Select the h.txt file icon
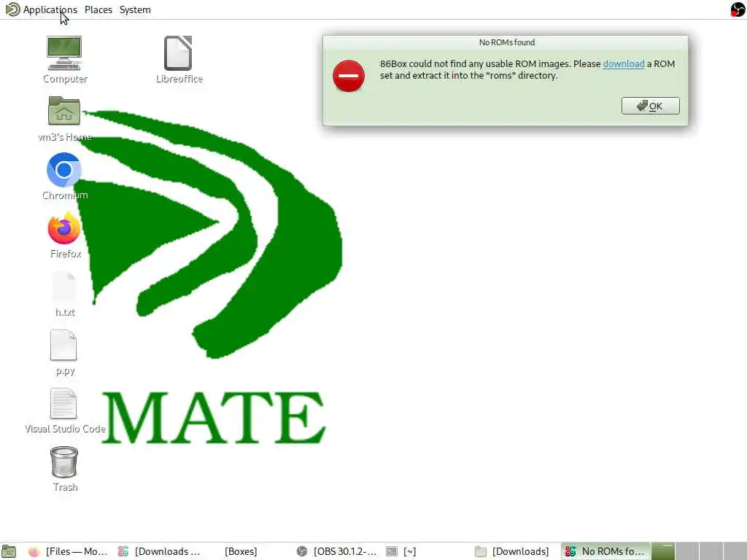The width and height of the screenshot is (747, 560). pyautogui.click(x=65, y=295)
